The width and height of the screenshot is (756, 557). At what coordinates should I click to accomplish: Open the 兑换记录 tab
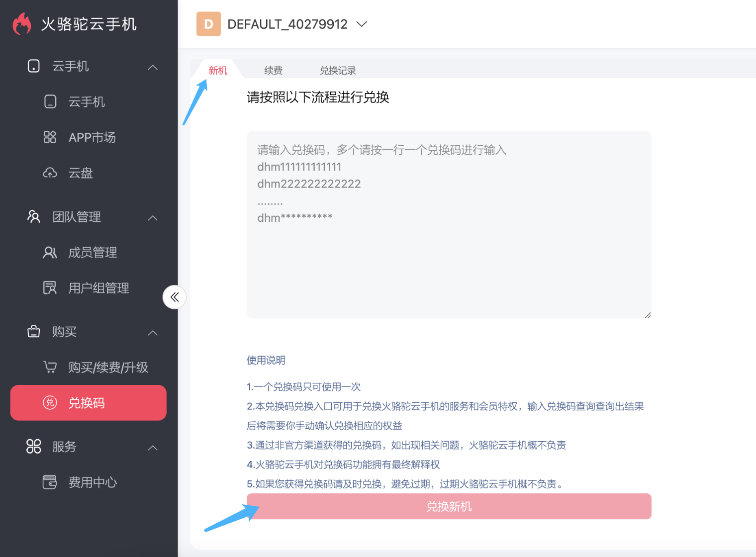click(338, 70)
